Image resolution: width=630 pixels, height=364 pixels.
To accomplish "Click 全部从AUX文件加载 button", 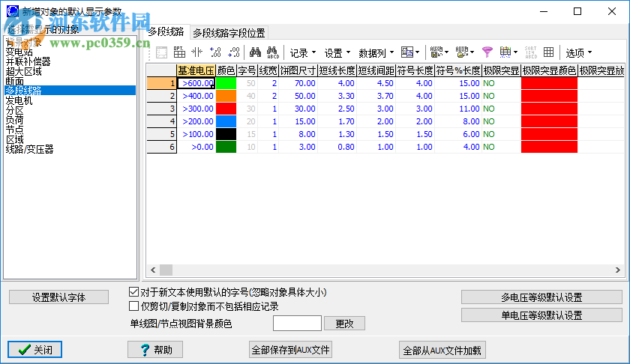I will coord(442,351).
